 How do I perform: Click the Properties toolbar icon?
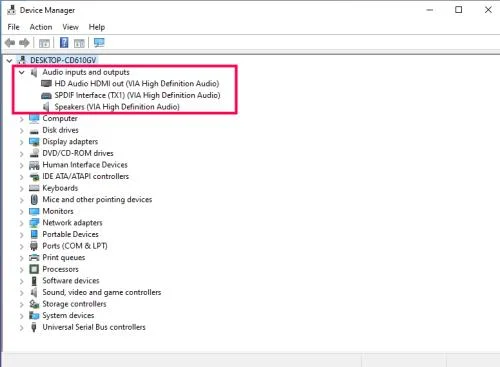[44, 43]
